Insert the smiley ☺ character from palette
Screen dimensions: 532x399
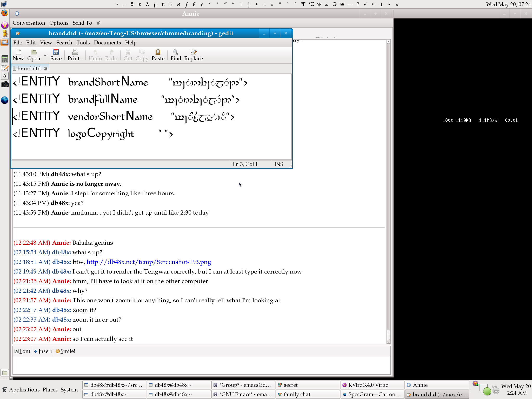point(335,4)
